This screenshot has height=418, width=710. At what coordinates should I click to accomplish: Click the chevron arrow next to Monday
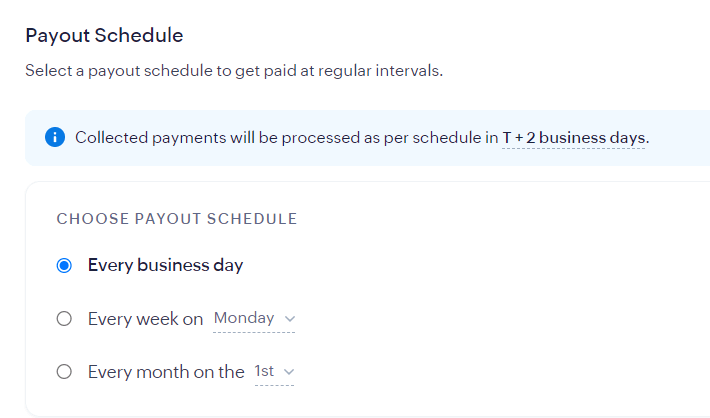[x=290, y=319]
